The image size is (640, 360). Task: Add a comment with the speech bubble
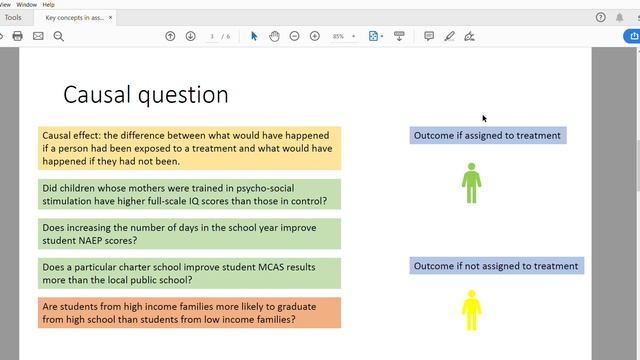(429, 36)
